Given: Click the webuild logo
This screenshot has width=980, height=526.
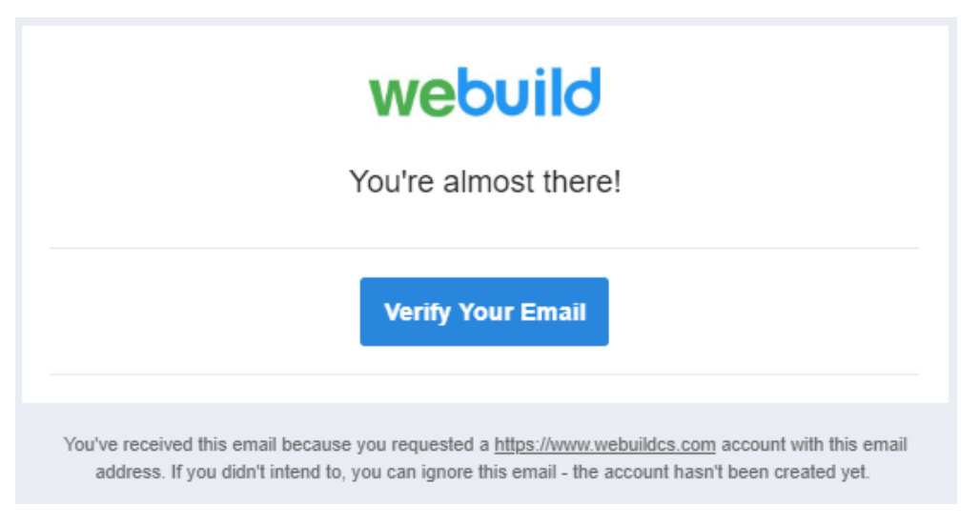Looking at the screenshot, I should click(484, 91).
